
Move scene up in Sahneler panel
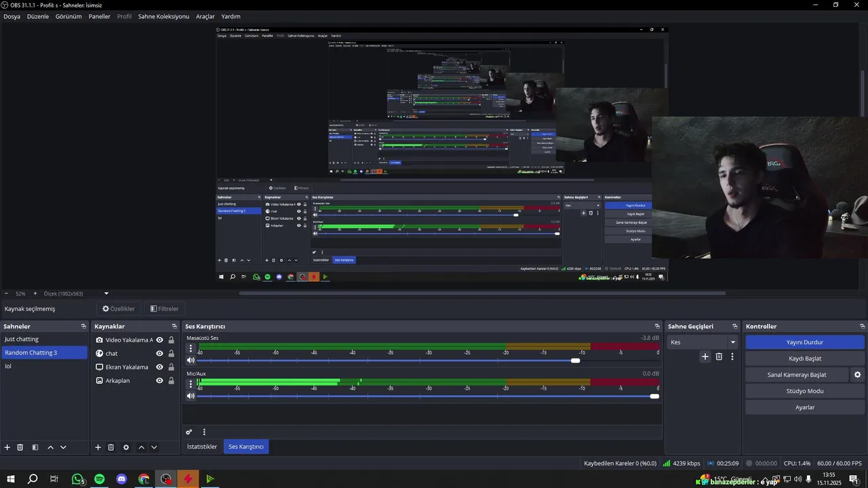(x=50, y=447)
